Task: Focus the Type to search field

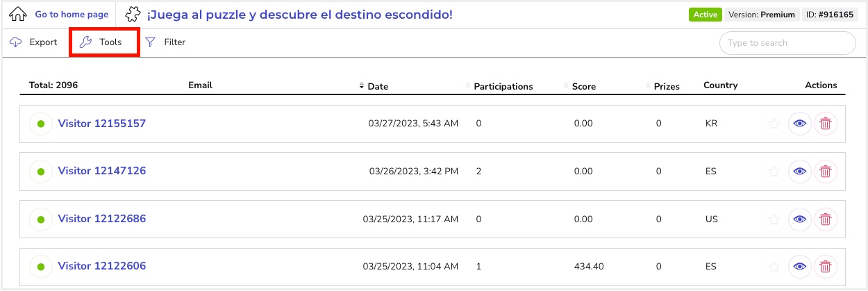Action: click(787, 42)
